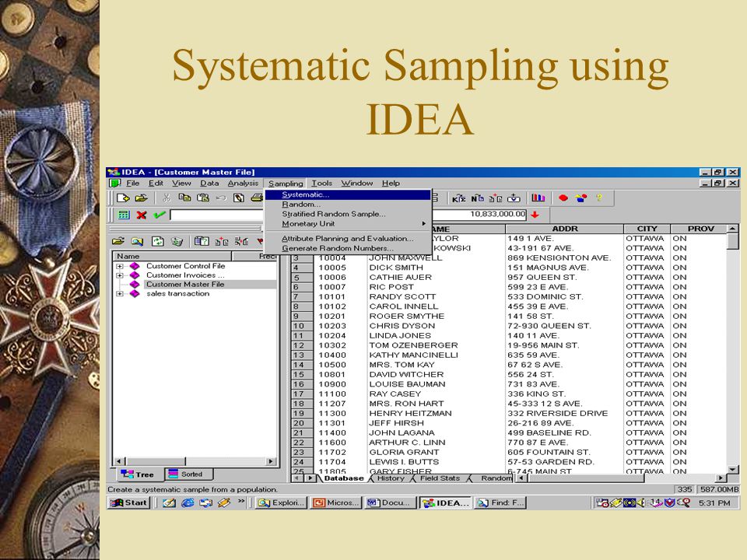Screen dimensions: 747x560
Task: Click data grid vertical scrollbar down arrow
Action: tap(733, 470)
